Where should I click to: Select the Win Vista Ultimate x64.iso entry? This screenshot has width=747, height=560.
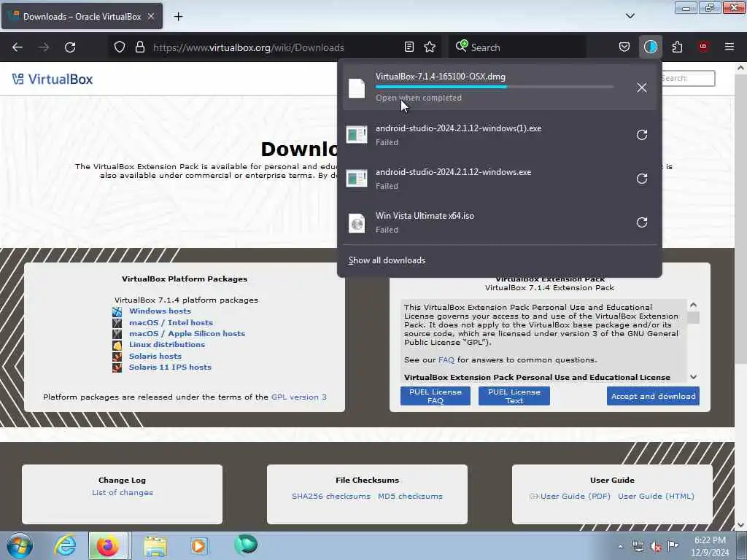click(x=499, y=222)
